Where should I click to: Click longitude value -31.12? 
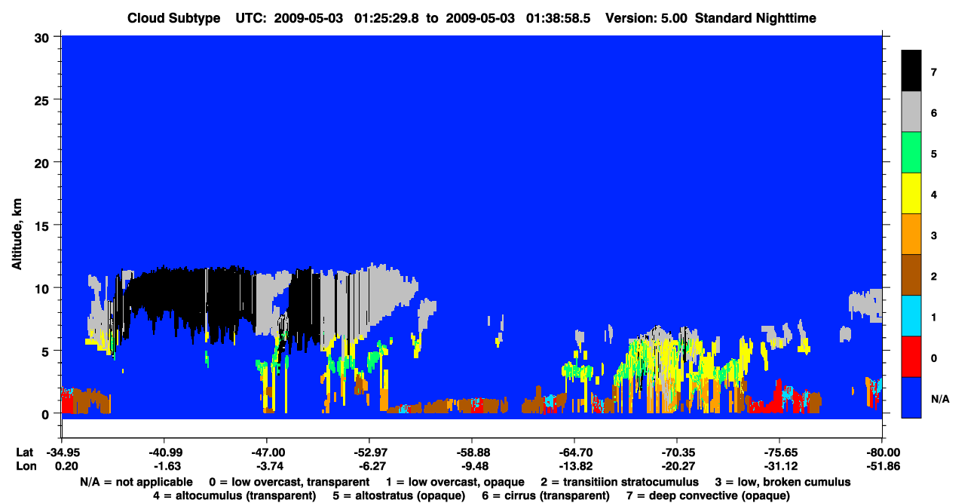tap(779, 466)
